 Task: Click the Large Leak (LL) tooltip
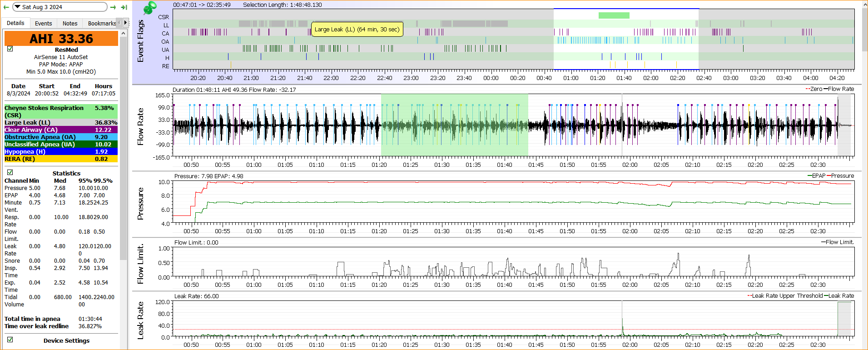[357, 30]
